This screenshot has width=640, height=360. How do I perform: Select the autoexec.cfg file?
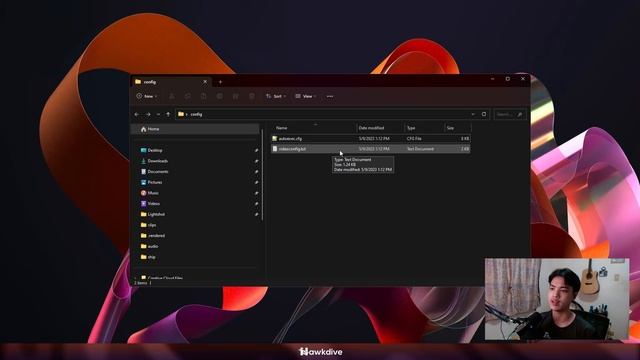pos(371,138)
